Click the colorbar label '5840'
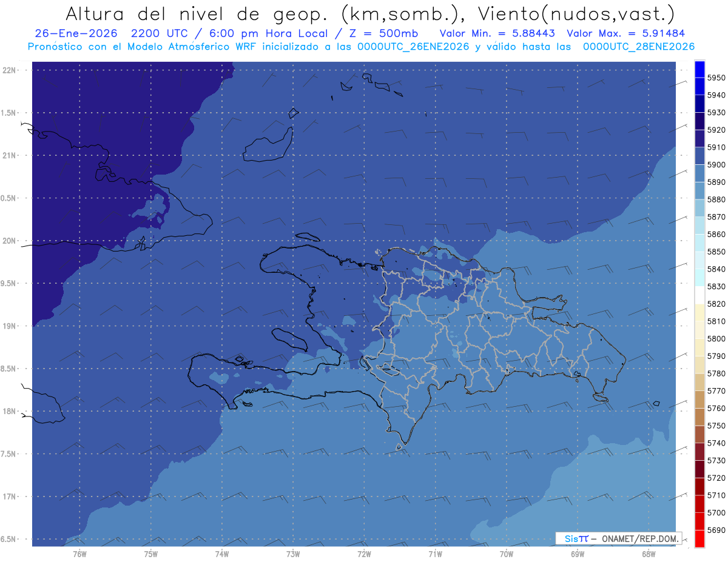Image resolution: width=728 pixels, height=562 pixels. point(716,269)
